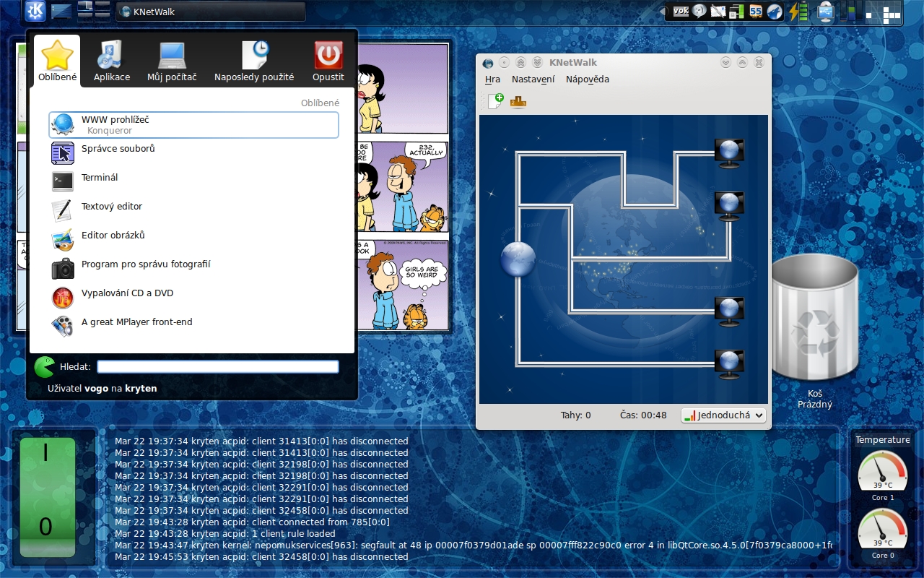Toggle keep-above double-up-arrow titlebar button
Viewport: 924px width, 578px height.
pos(520,63)
